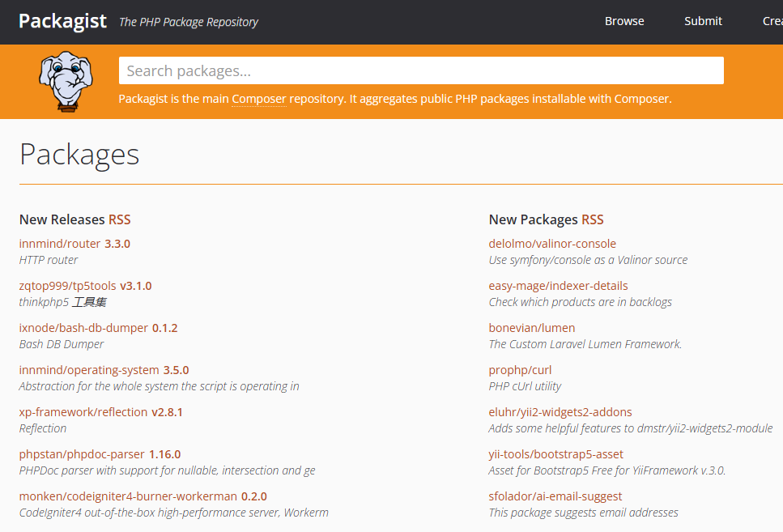Click 'Asset for Bootstrap5 Free for YiiFramework' text
783x532 pixels.
[606, 470]
